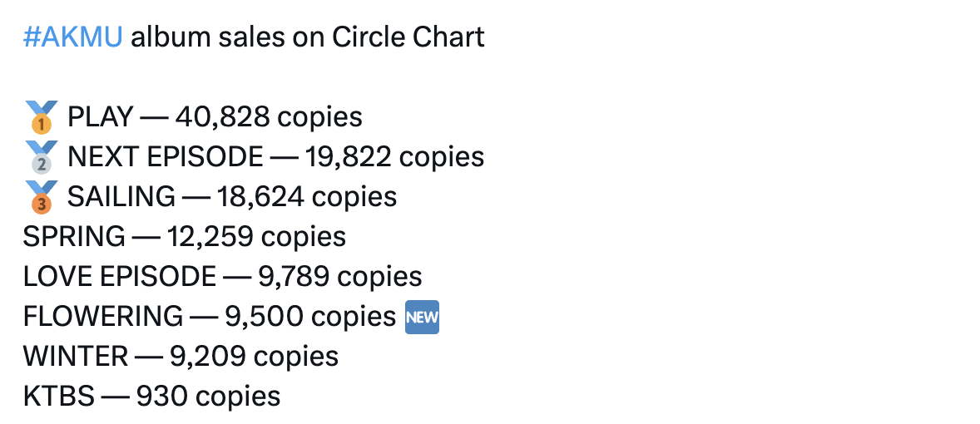The image size is (980, 424).
Task: Click the 40,828 sales figure
Action: coord(222,117)
